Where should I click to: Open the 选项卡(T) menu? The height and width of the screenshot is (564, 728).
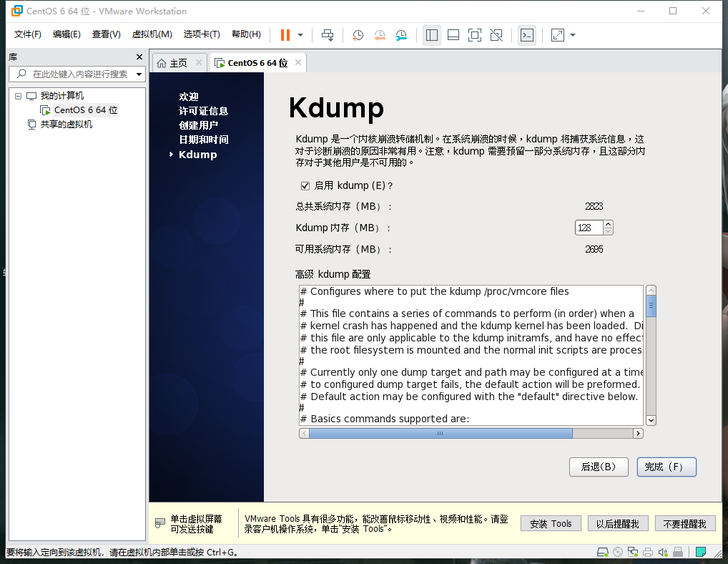202,34
